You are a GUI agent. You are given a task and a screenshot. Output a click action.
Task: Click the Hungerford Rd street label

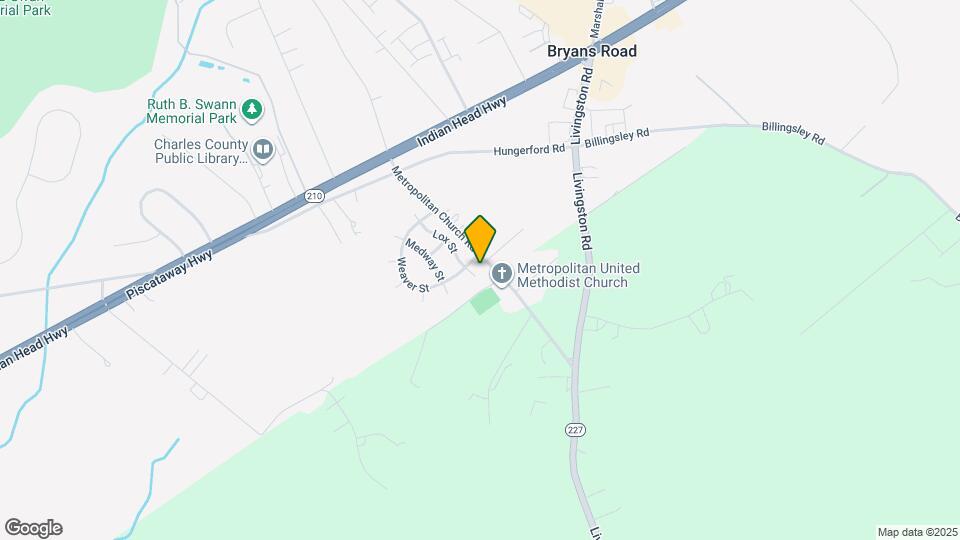tap(529, 149)
